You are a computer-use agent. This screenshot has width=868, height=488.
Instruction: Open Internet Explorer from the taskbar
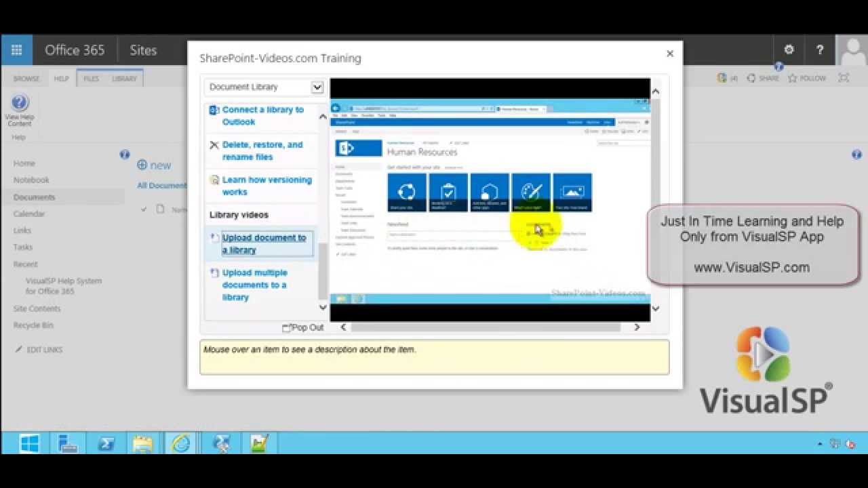coord(181,444)
